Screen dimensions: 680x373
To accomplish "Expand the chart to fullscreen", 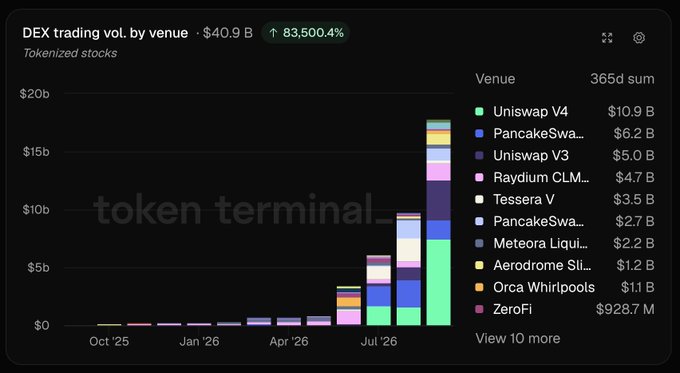I will tap(607, 38).
